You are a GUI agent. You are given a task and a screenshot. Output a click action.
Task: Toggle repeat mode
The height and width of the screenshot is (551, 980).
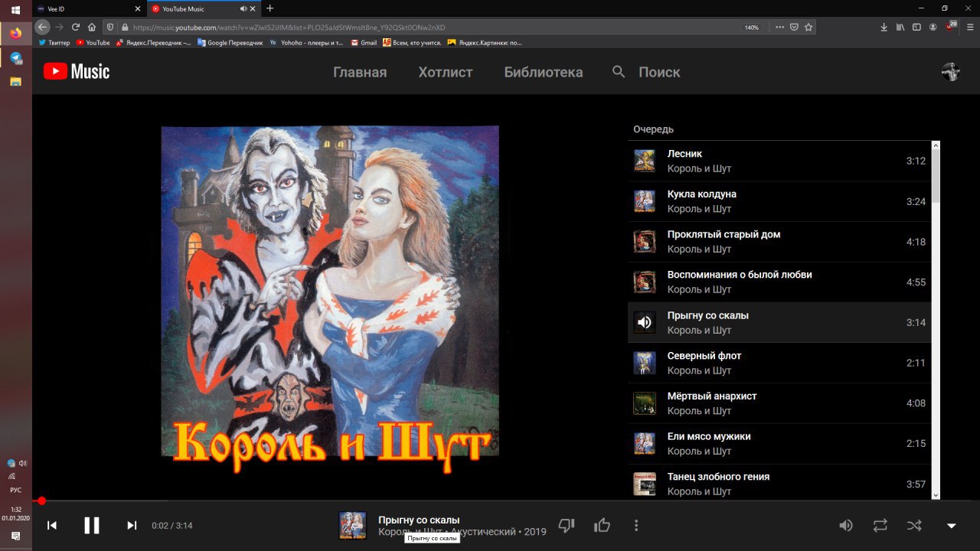tap(880, 525)
